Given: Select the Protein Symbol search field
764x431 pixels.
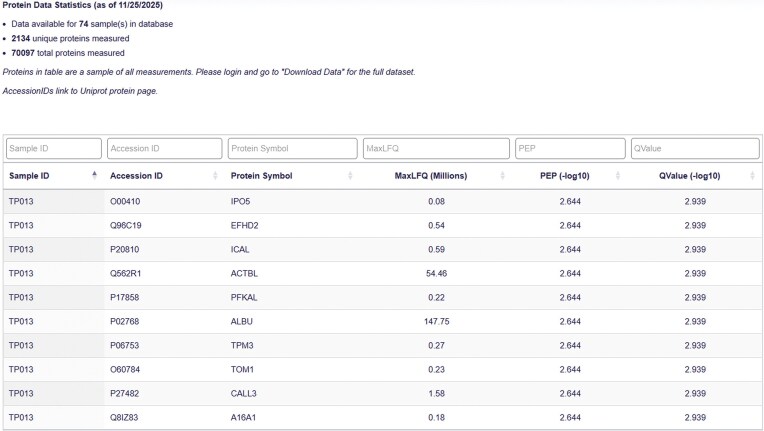Looking at the screenshot, I should tap(292, 149).
